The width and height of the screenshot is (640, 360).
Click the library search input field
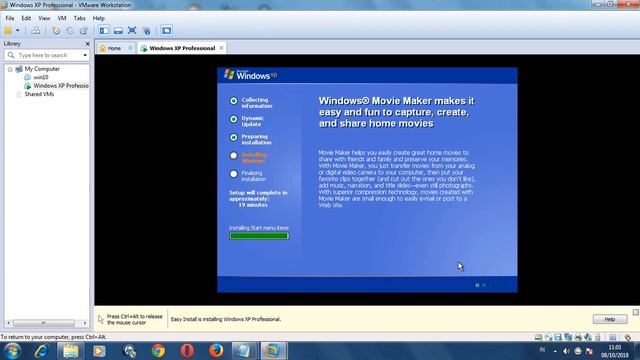(x=48, y=55)
